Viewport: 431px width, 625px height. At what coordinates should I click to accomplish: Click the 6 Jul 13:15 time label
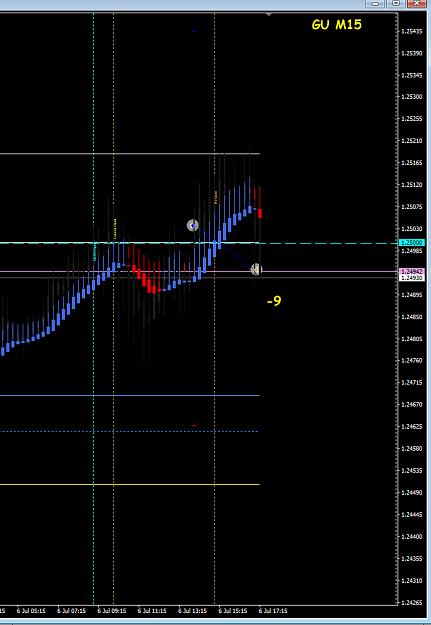(x=193, y=611)
